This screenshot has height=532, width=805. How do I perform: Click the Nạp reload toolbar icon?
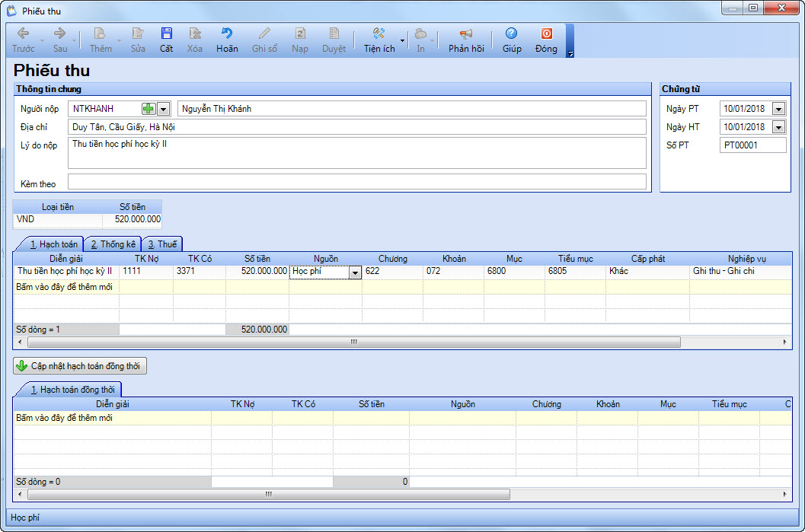(300, 33)
